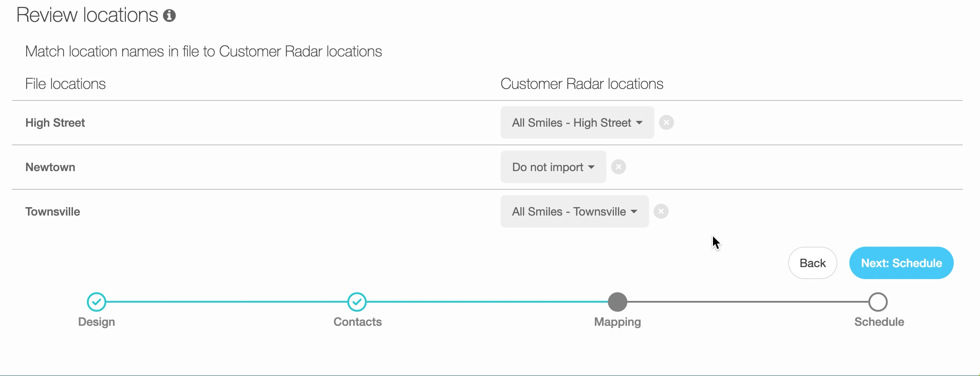Click the Mapping step filled circle
The height and width of the screenshot is (376, 980).
(617, 302)
